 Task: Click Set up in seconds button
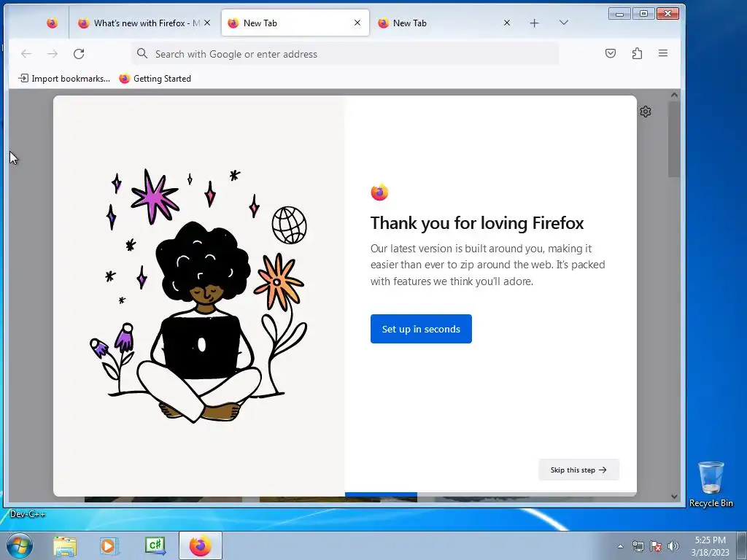[x=421, y=329]
